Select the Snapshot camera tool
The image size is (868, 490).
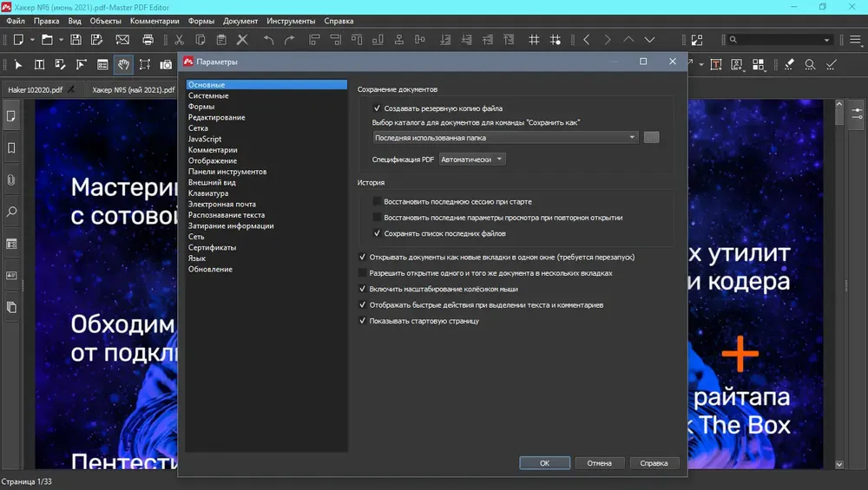point(166,65)
